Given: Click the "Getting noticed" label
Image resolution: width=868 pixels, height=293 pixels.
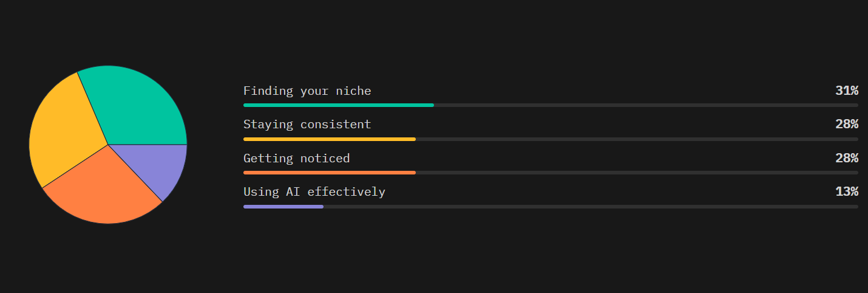Looking at the screenshot, I should [296, 159].
